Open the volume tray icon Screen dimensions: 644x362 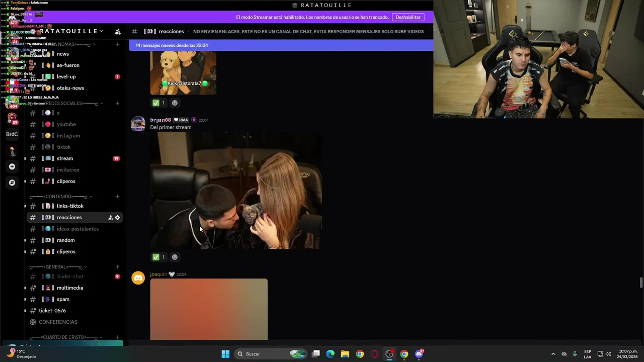[609, 354]
